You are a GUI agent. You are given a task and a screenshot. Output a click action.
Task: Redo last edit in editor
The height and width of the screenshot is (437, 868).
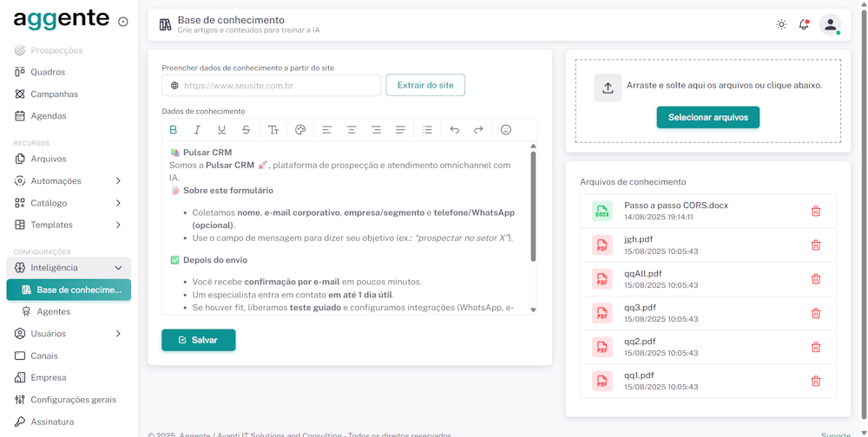(x=478, y=130)
